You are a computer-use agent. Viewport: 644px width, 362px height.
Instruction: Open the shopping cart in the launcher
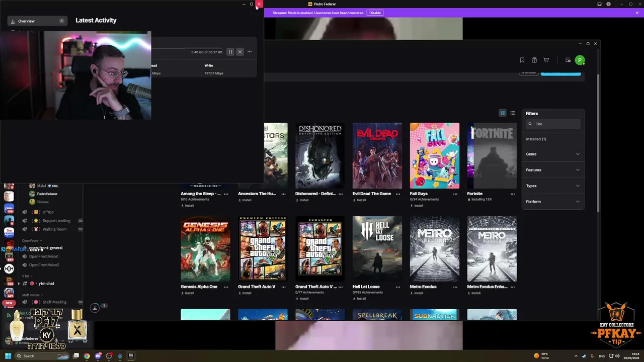(x=546, y=60)
